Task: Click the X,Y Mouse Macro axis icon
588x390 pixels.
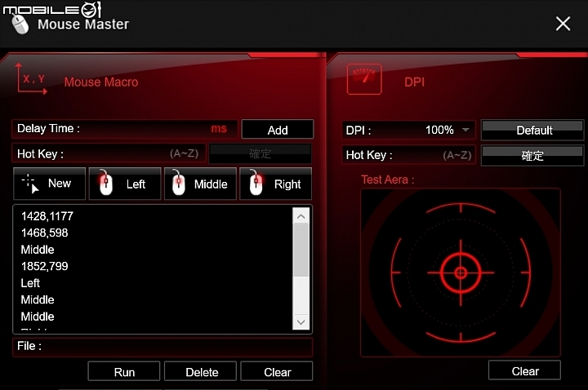Action: (x=32, y=78)
